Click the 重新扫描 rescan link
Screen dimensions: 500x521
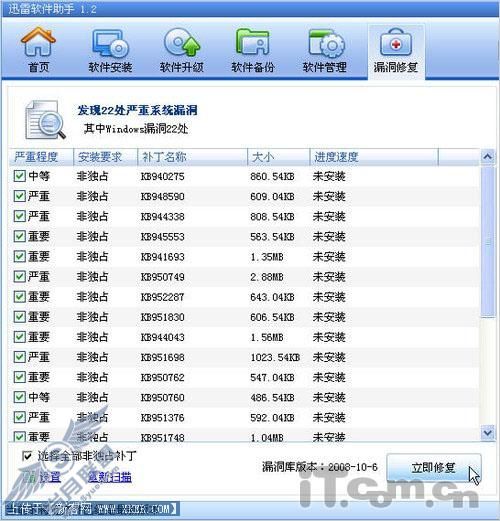pyautogui.click(x=110, y=477)
